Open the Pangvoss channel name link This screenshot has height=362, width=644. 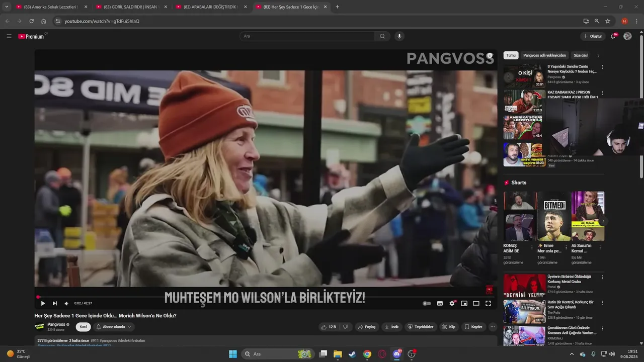coord(56,324)
